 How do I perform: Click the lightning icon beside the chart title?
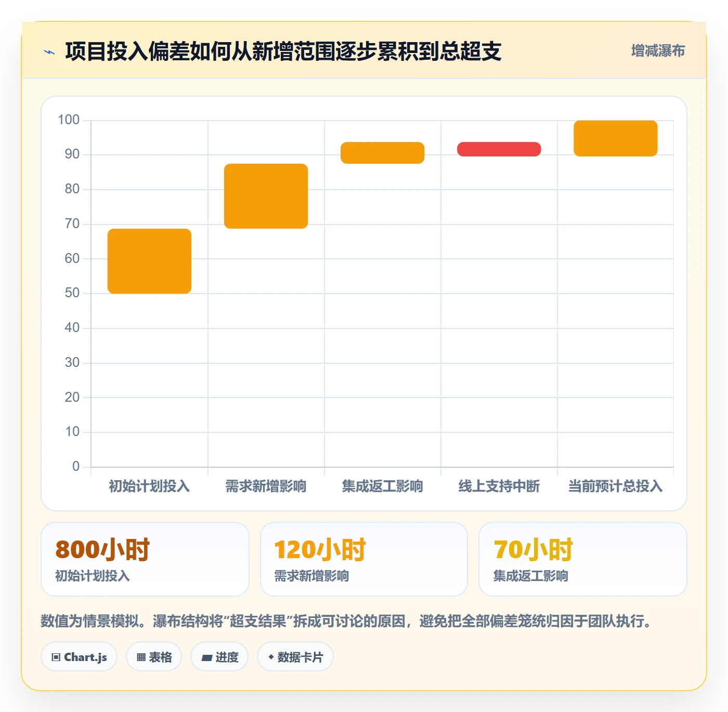click(49, 52)
